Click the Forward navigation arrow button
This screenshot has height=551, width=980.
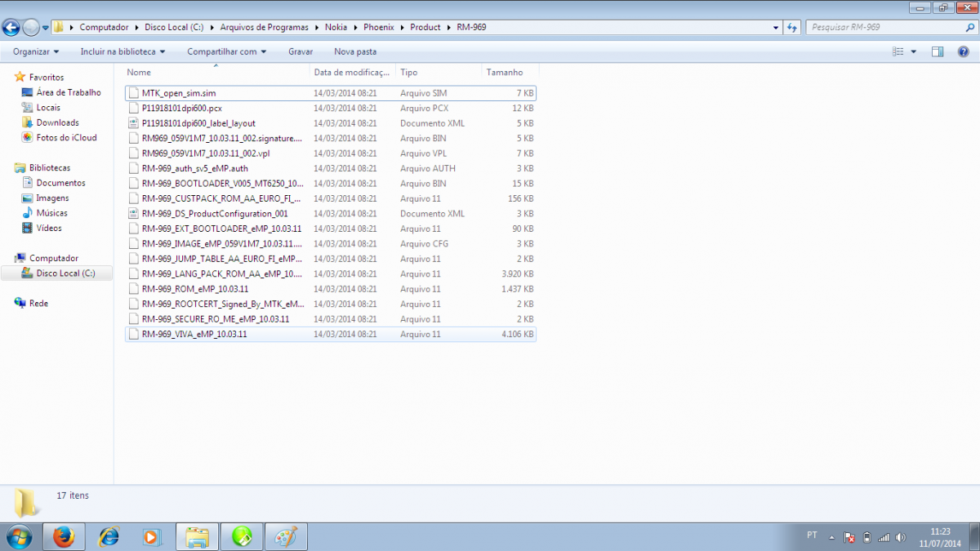click(31, 27)
